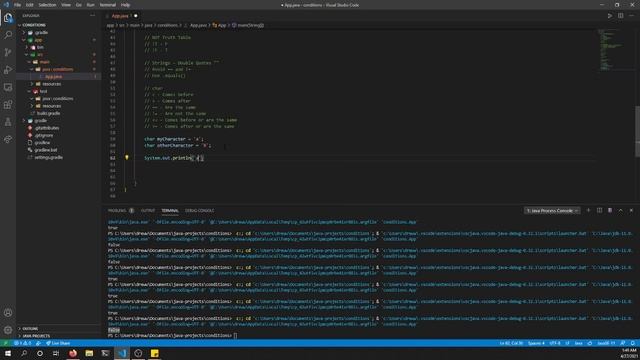Switch to the PROBLEMS panel tab
This screenshot has height=360, width=640.
(x=120, y=211)
